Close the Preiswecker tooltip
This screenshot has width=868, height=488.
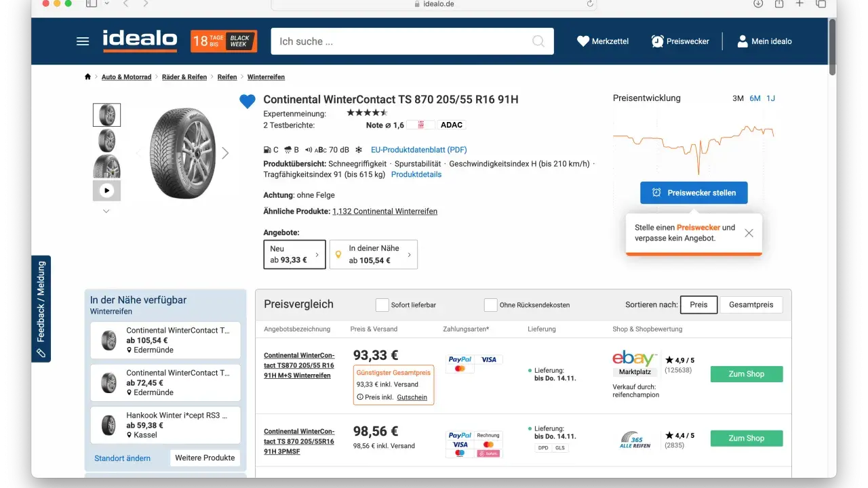click(749, 233)
